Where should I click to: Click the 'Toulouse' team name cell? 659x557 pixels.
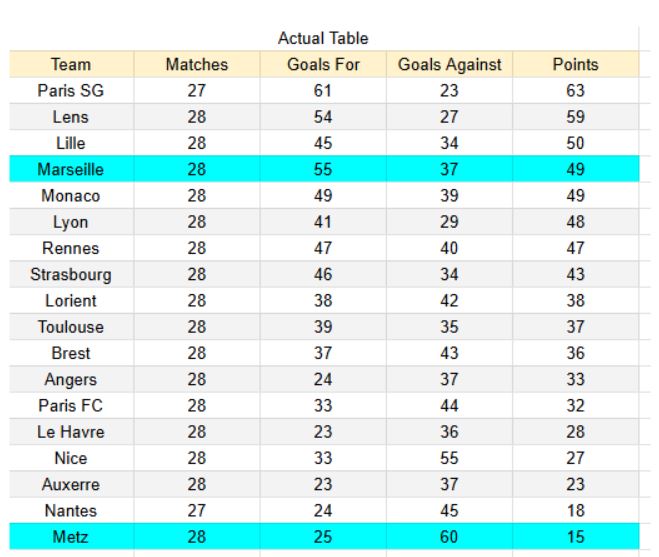70,327
